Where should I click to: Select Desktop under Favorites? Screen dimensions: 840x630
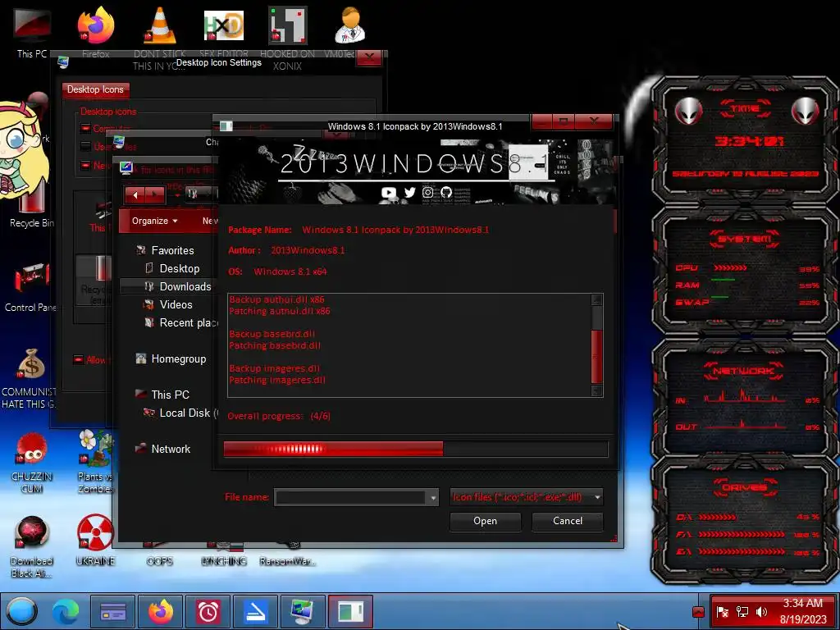(x=180, y=268)
